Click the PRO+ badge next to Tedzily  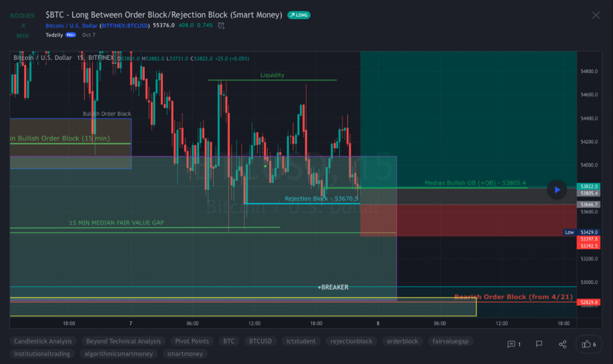pos(71,35)
